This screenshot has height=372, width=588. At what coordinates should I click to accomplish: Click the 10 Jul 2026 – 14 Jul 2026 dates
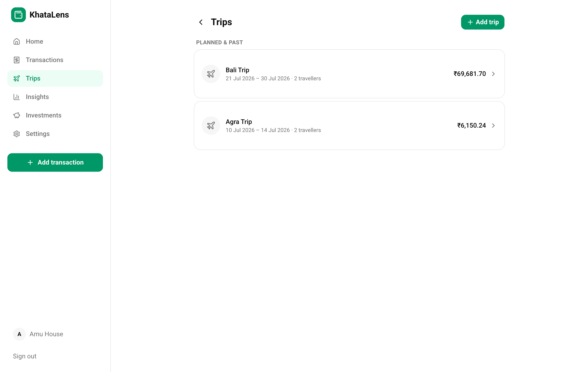[x=258, y=130]
